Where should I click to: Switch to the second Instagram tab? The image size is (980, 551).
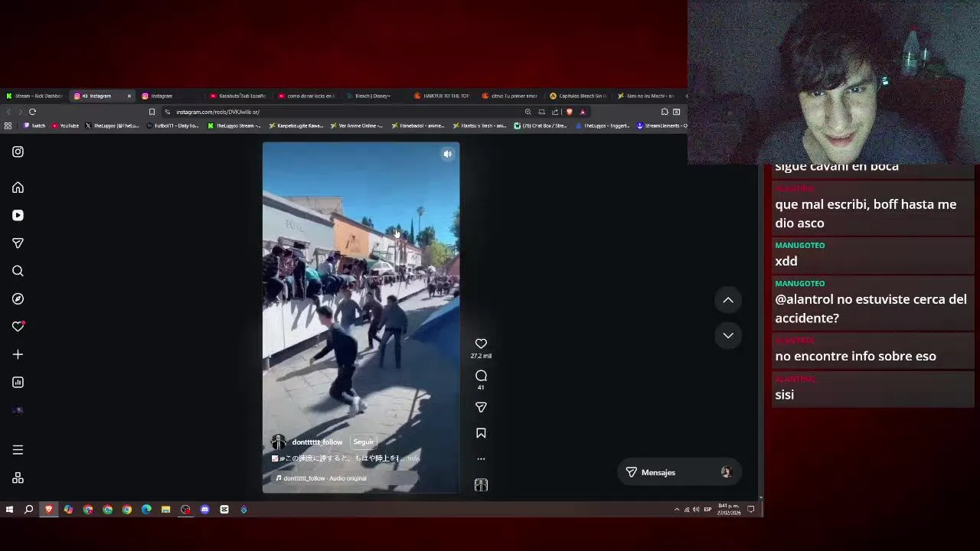coord(170,96)
